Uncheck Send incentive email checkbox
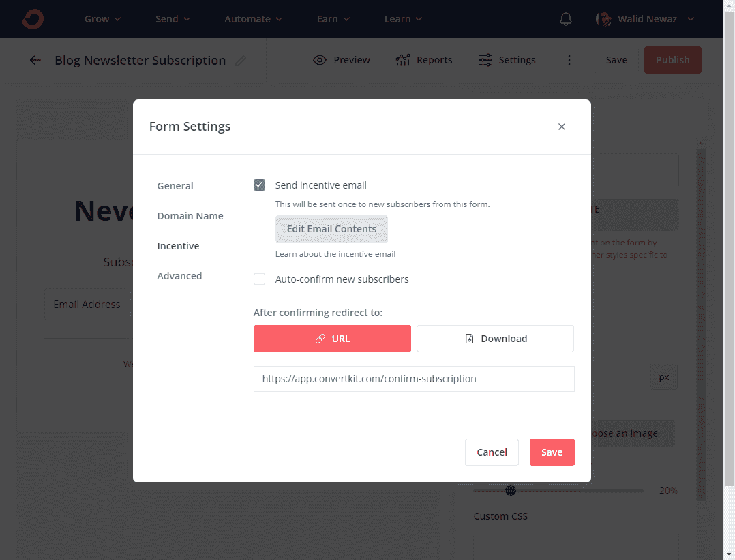The width and height of the screenshot is (735, 560). pyautogui.click(x=259, y=185)
